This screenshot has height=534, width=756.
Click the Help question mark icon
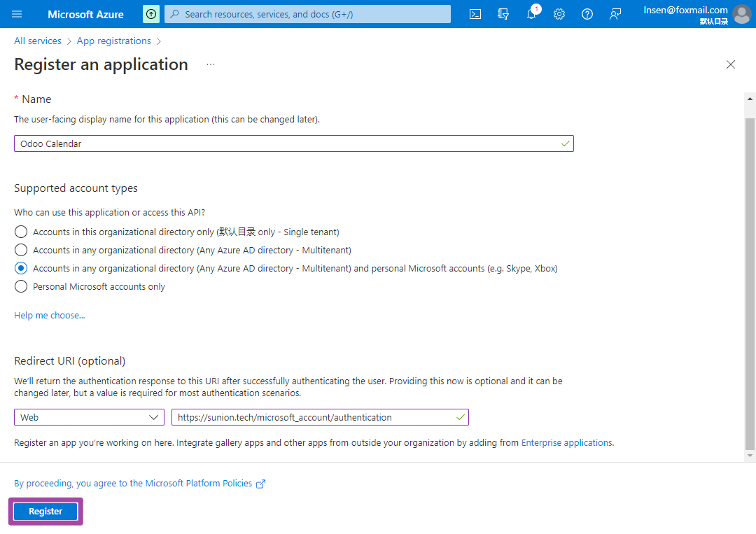point(587,14)
